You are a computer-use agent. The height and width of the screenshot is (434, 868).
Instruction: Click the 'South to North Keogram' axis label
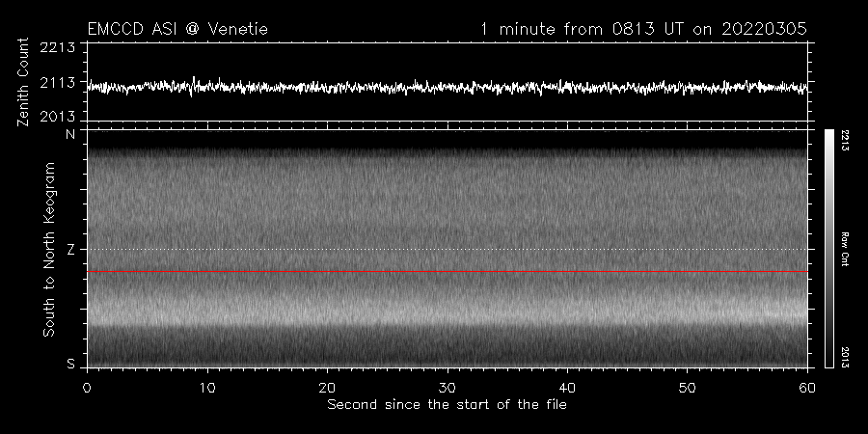click(x=49, y=249)
